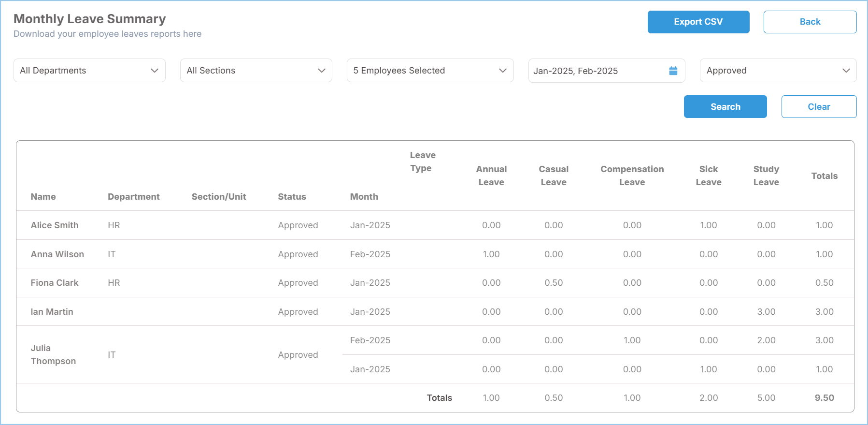The height and width of the screenshot is (425, 868).
Task: Click the Study Leave column header
Action: click(x=766, y=176)
